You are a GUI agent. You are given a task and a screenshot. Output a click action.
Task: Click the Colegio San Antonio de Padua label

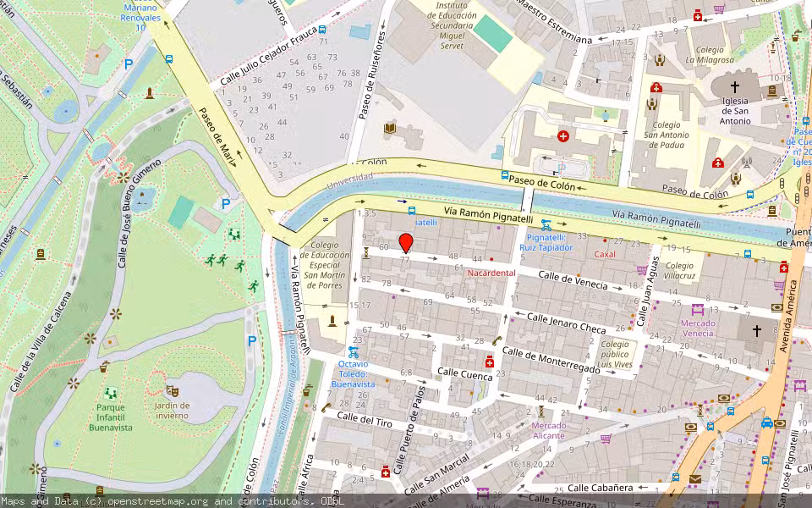pos(666,135)
